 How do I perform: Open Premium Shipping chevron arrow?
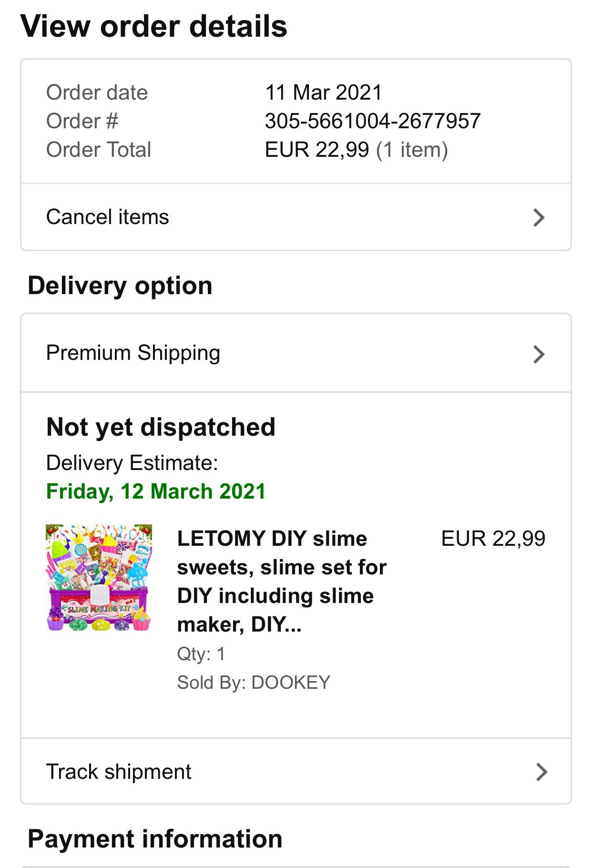(x=538, y=354)
